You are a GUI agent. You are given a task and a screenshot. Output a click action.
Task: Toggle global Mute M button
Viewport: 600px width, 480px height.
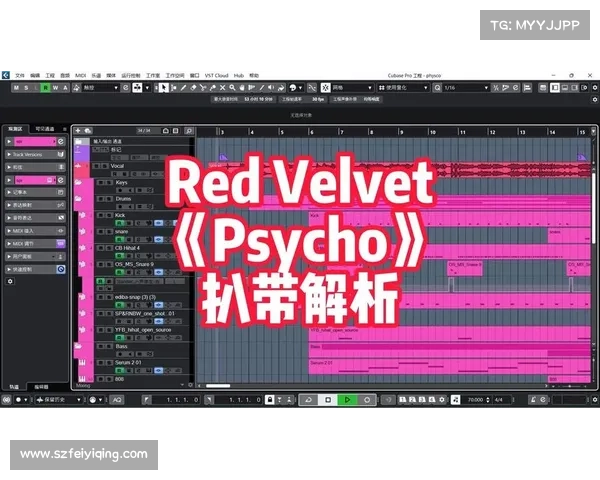click(16, 88)
